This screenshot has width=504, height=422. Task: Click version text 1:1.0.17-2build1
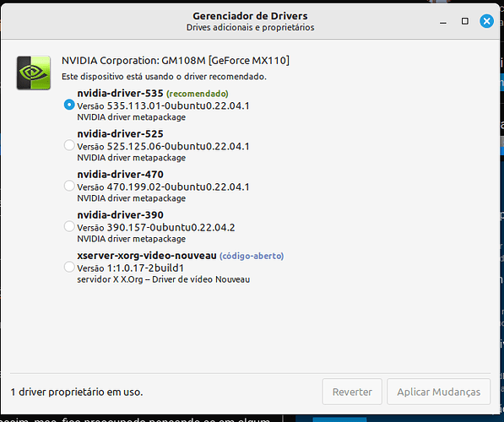[145, 268]
